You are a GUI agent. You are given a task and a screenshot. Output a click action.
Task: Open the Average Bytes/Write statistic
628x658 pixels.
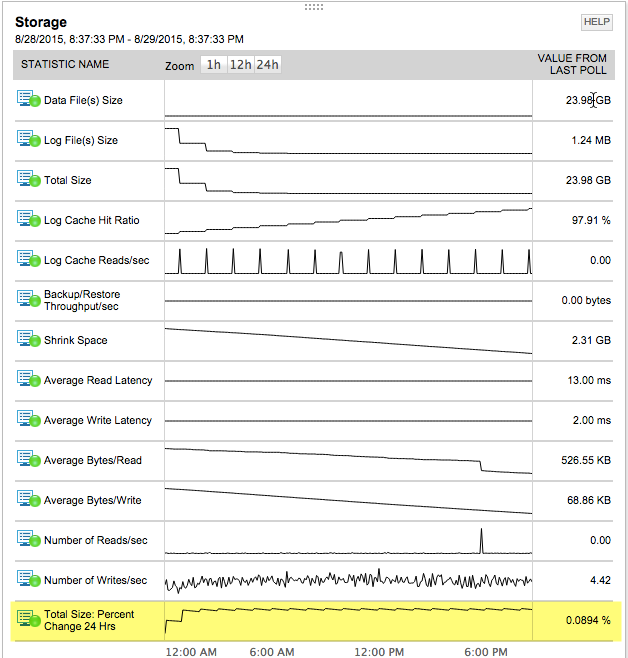93,500
